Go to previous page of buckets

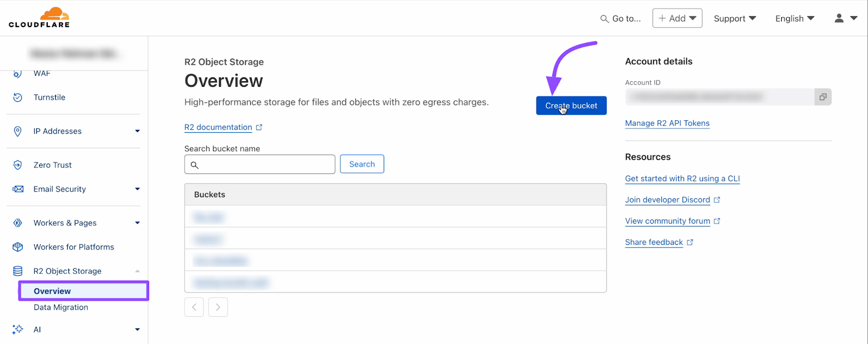194,307
